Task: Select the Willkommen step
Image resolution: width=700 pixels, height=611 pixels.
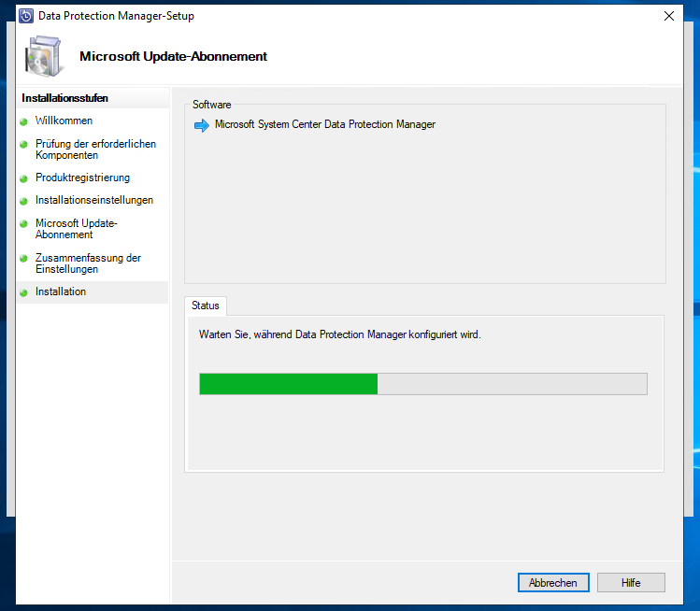Action: point(64,121)
